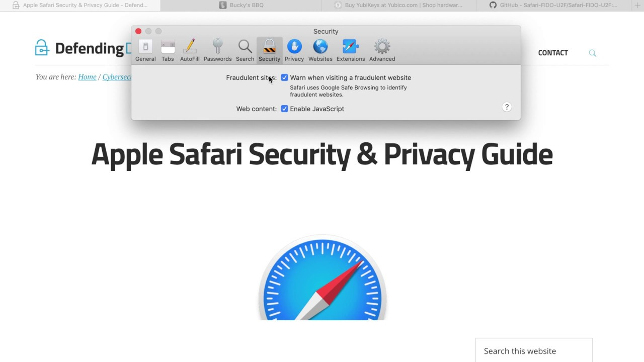
Task: Open the Advanced preferences pane
Action: pyautogui.click(x=382, y=51)
